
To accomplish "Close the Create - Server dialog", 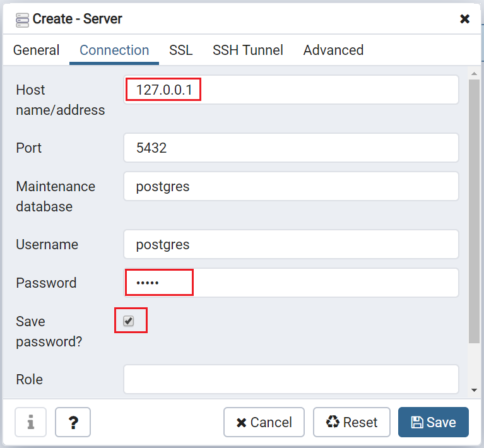I will click(x=464, y=19).
